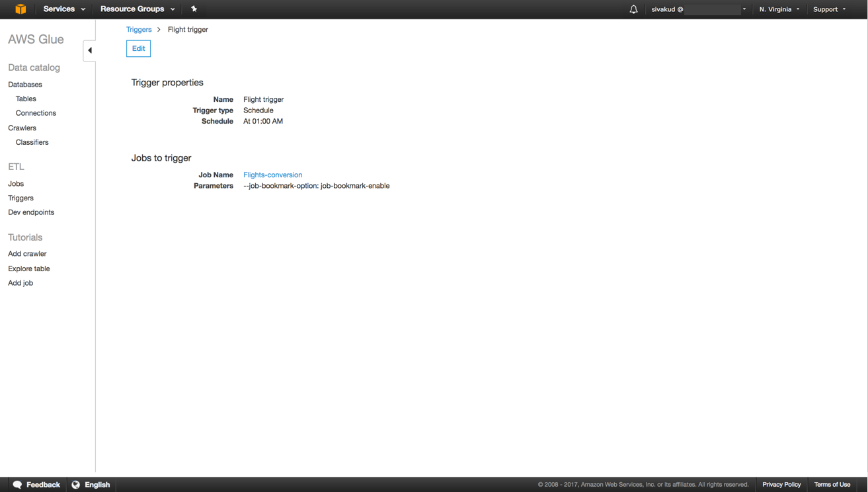Click the 'Jobs to trigger' heading

[161, 158]
